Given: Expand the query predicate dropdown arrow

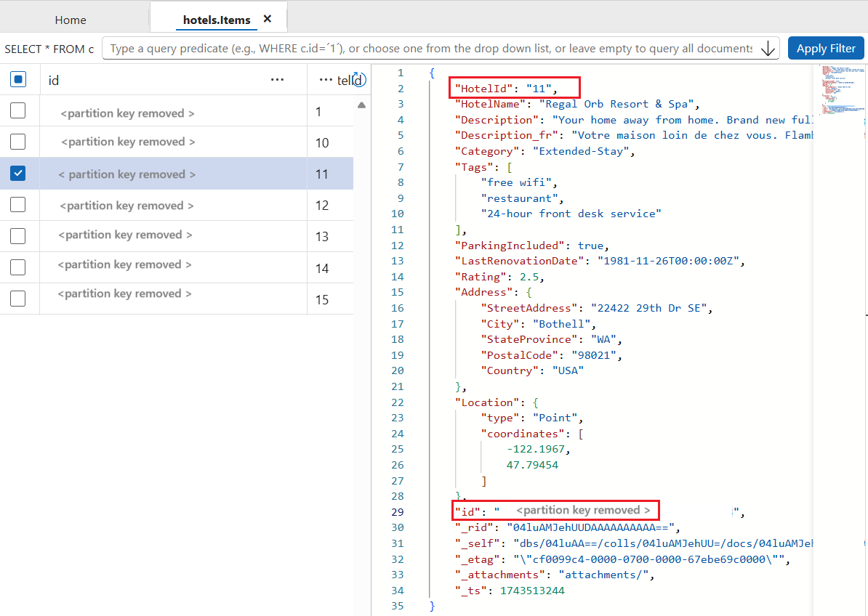Looking at the screenshot, I should [768, 49].
